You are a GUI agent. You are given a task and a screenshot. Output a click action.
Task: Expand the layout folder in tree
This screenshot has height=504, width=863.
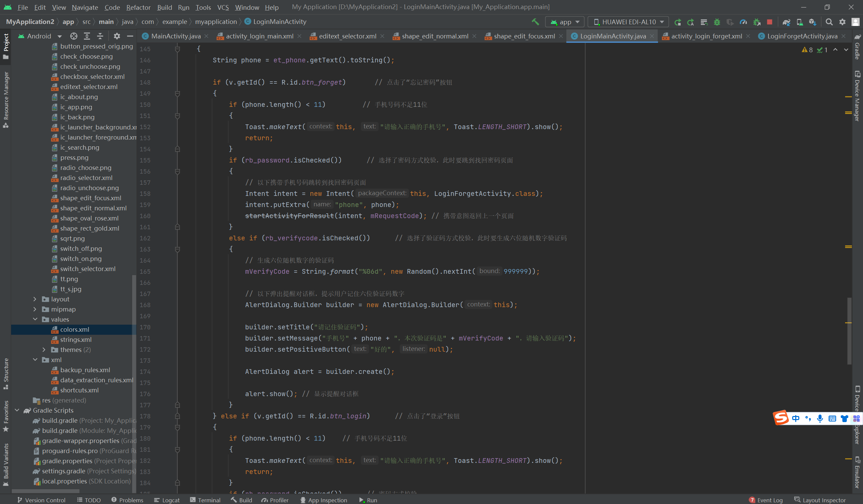pyautogui.click(x=35, y=299)
